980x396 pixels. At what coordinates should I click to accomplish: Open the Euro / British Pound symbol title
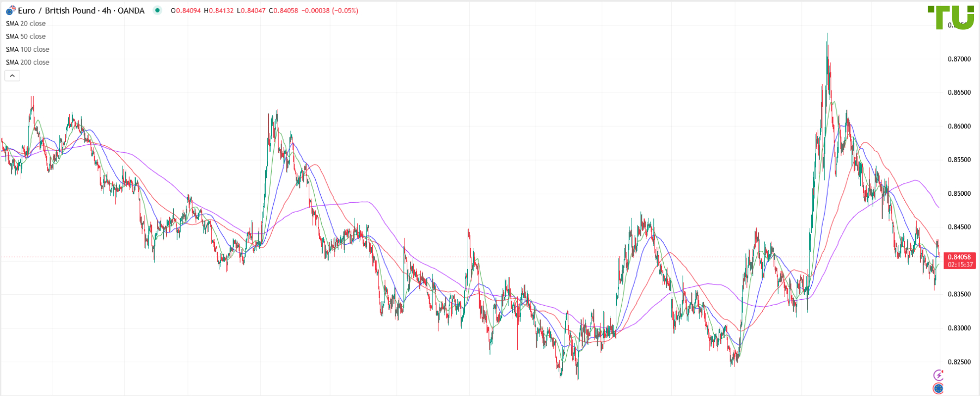(81, 10)
